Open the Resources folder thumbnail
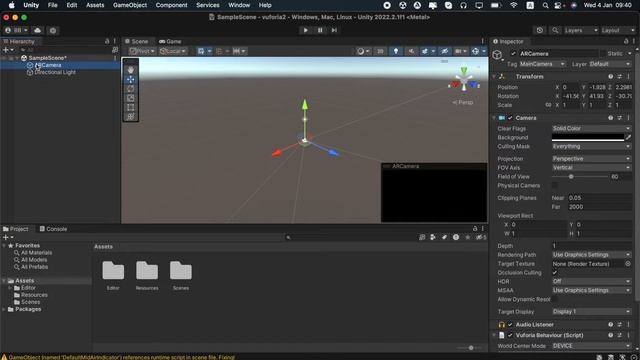This screenshot has height=360, width=640. tap(147, 271)
